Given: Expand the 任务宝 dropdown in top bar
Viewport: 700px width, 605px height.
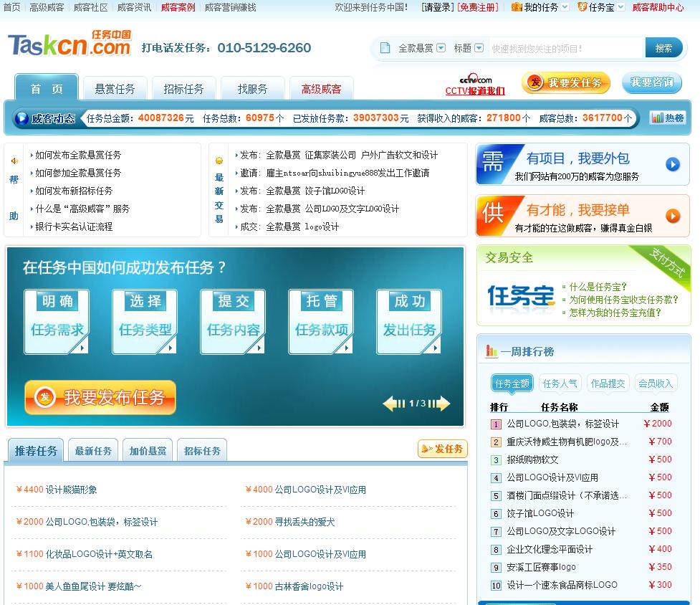Looking at the screenshot, I should (x=620, y=8).
